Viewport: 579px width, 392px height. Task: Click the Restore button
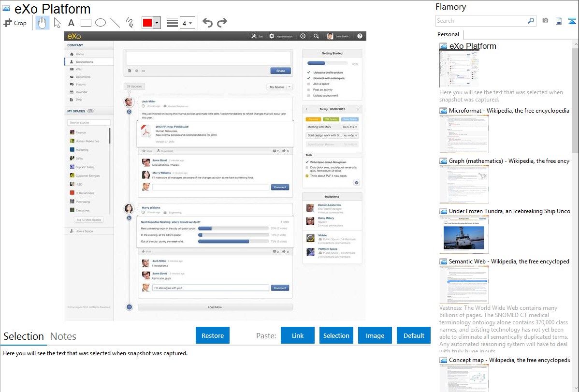[x=213, y=335]
